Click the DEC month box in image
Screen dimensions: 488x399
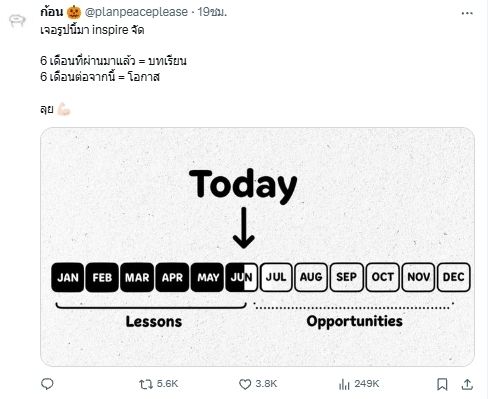[454, 277]
